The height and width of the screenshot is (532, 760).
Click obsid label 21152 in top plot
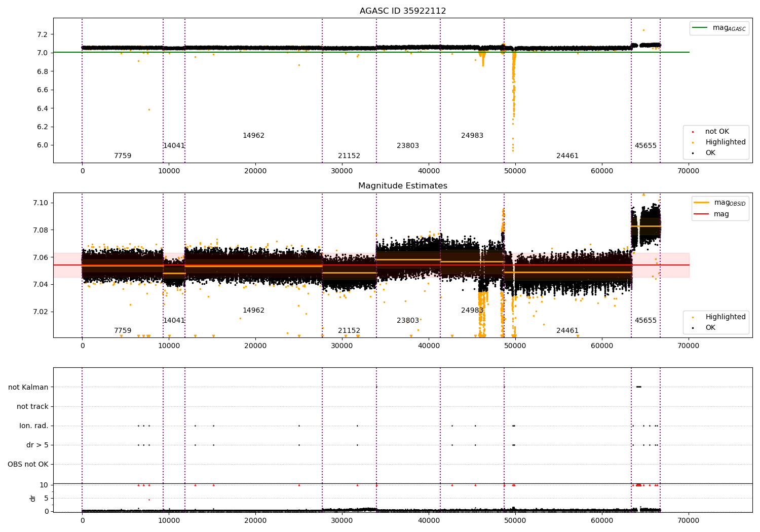click(x=349, y=156)
